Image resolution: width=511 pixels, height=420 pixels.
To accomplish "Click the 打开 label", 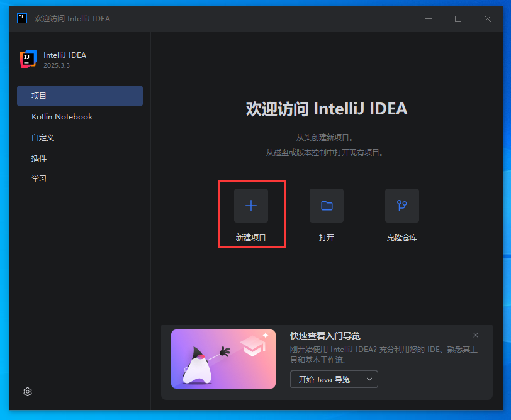I will coord(327,237).
